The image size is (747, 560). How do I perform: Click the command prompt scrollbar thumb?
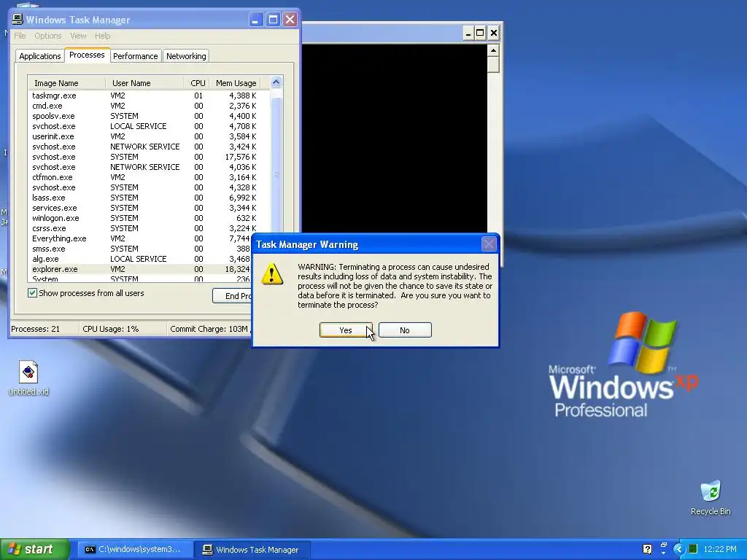tap(494, 64)
